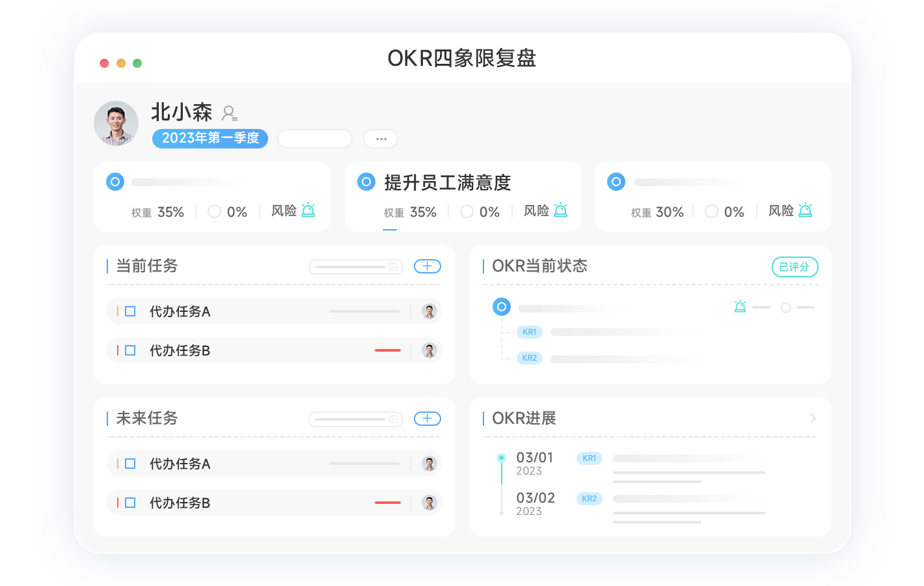Click risk alarm icon on the 30% weight card
Image resolution: width=924 pixels, height=586 pixels.
click(x=805, y=210)
